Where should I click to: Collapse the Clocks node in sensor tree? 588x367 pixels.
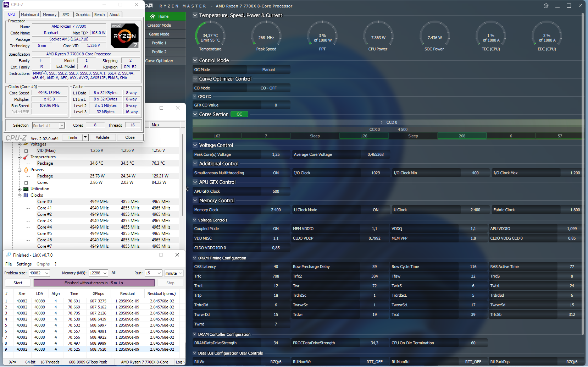click(x=20, y=196)
